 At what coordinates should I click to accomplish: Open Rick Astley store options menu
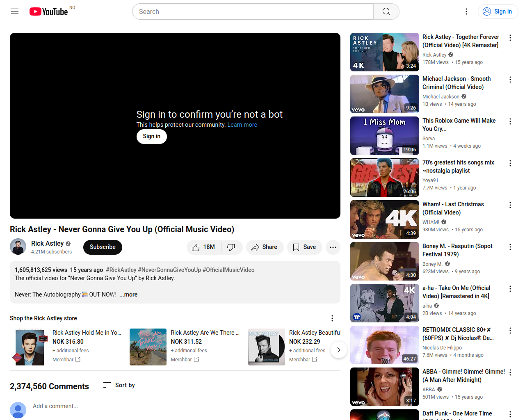coord(332,318)
